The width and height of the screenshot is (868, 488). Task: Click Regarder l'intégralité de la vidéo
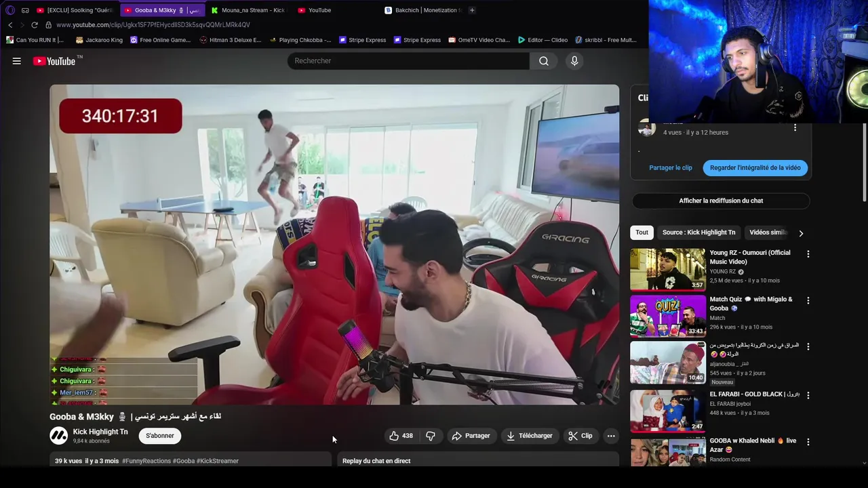755,167
